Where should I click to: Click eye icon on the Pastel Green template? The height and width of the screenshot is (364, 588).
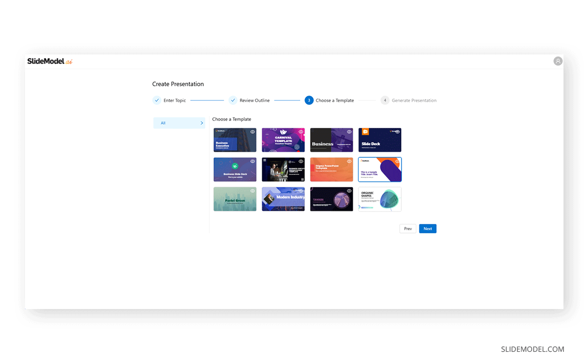coord(253,191)
